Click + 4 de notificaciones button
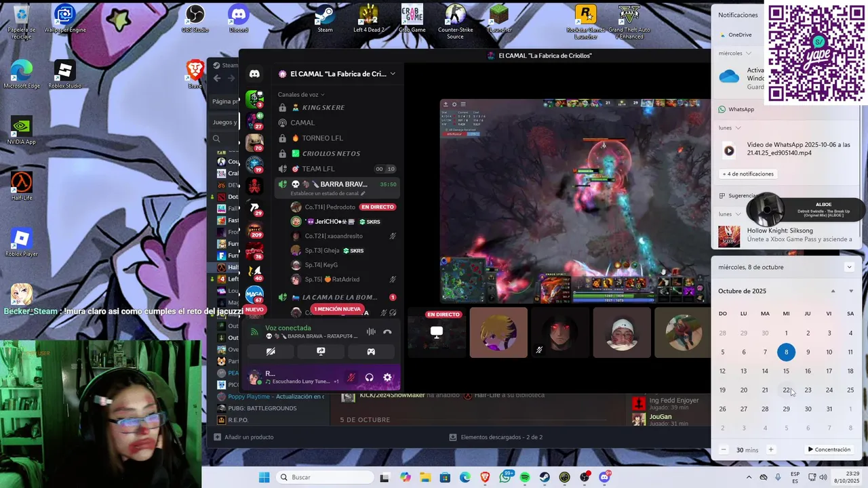This screenshot has height=488, width=868. click(x=748, y=174)
